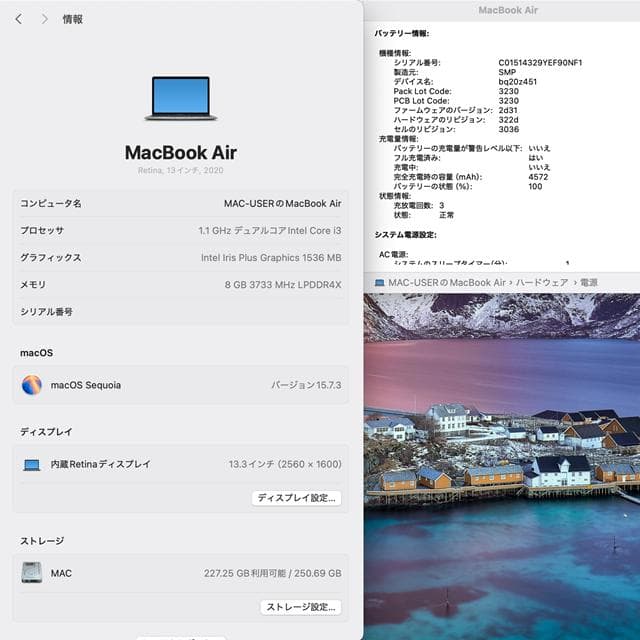Click the laptop icon in the path bar
The height and width of the screenshot is (640, 640).
tap(380, 282)
